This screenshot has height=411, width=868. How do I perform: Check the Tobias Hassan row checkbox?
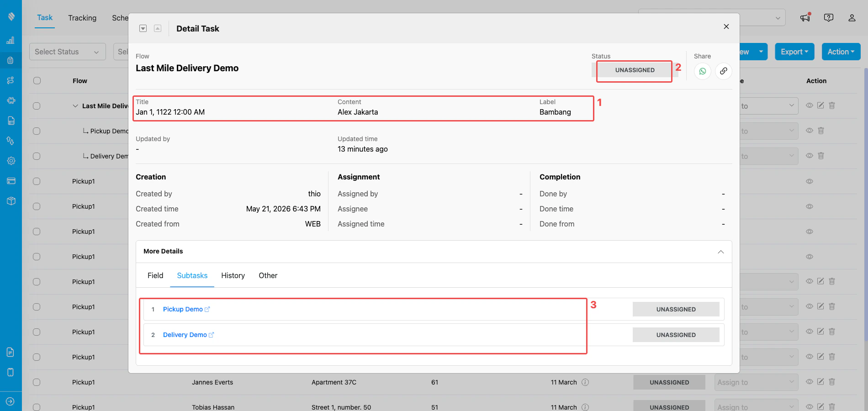click(x=37, y=407)
